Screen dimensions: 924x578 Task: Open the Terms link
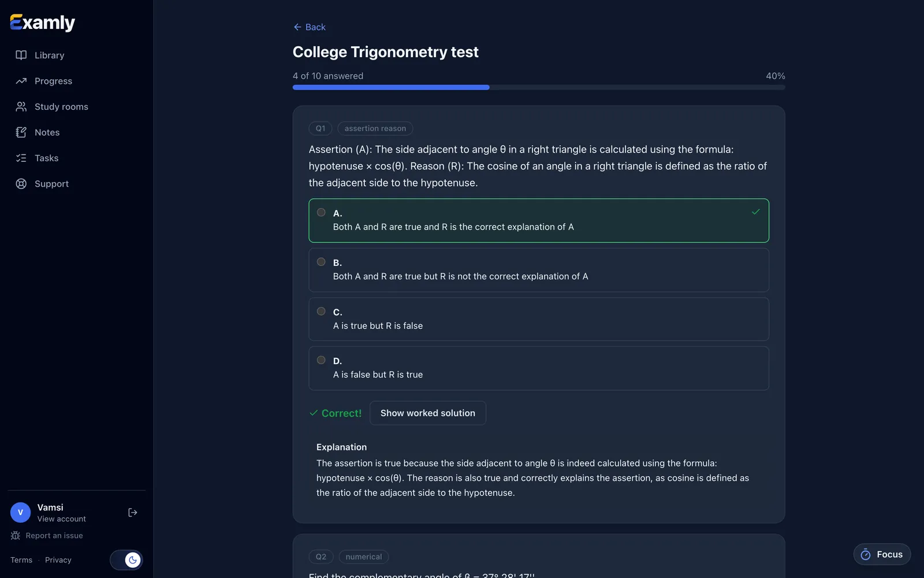tap(21, 560)
